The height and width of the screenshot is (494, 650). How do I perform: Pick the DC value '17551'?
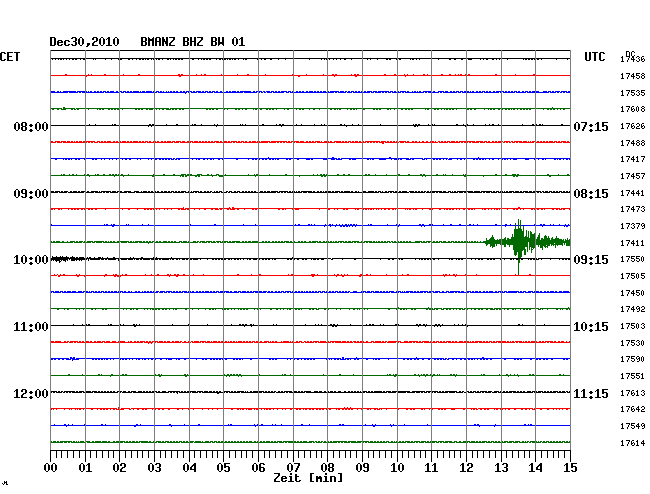pyautogui.click(x=633, y=376)
